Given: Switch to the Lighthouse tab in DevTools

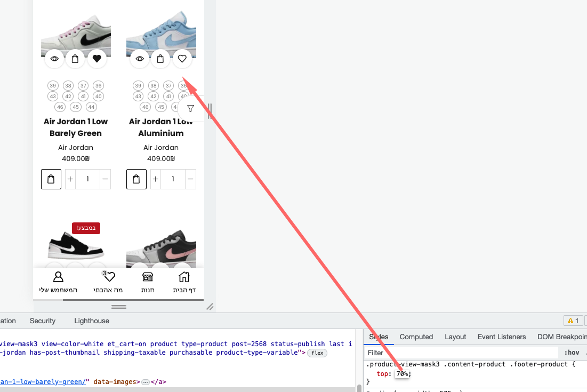Looking at the screenshot, I should [92, 321].
